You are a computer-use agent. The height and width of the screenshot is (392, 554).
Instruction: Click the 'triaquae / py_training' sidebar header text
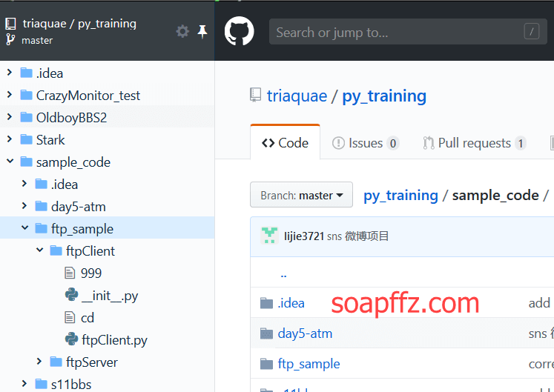click(x=79, y=24)
